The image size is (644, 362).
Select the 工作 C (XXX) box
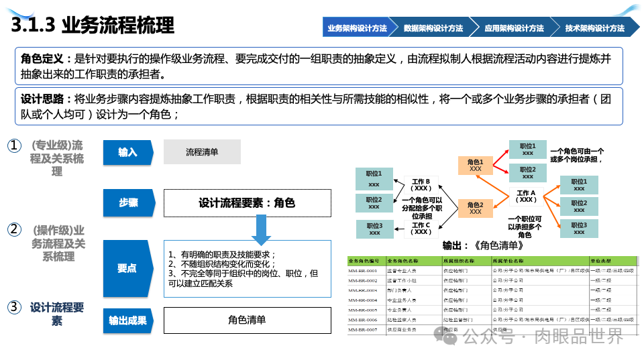(421, 229)
